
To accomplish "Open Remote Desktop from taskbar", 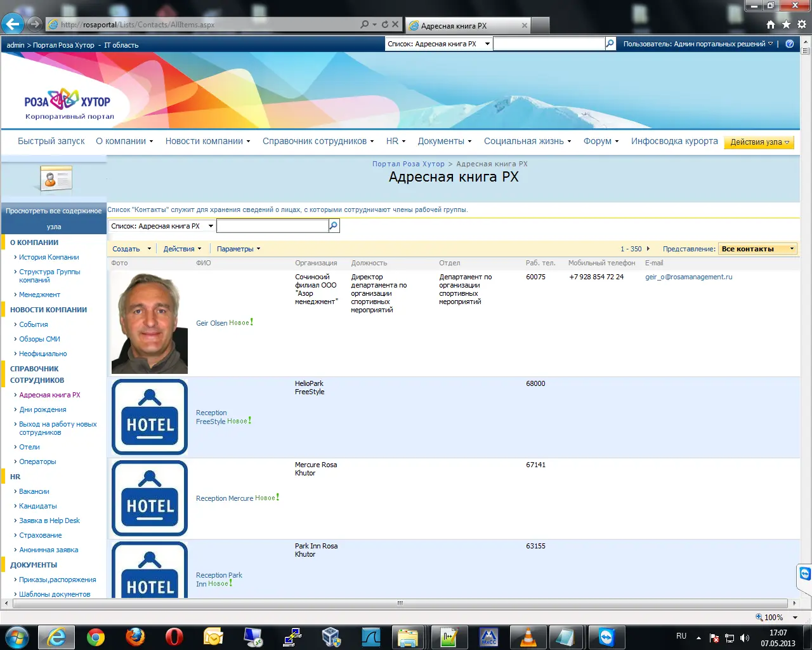I will [252, 637].
